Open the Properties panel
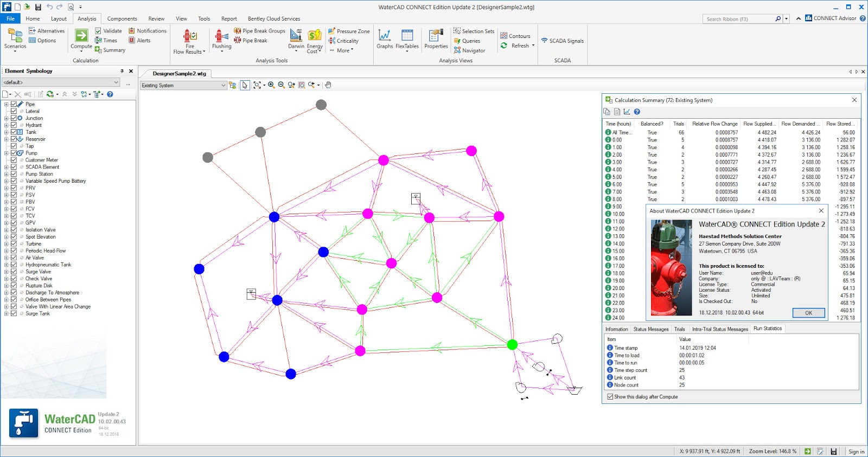Screen dimensions: 868x457 436,39
